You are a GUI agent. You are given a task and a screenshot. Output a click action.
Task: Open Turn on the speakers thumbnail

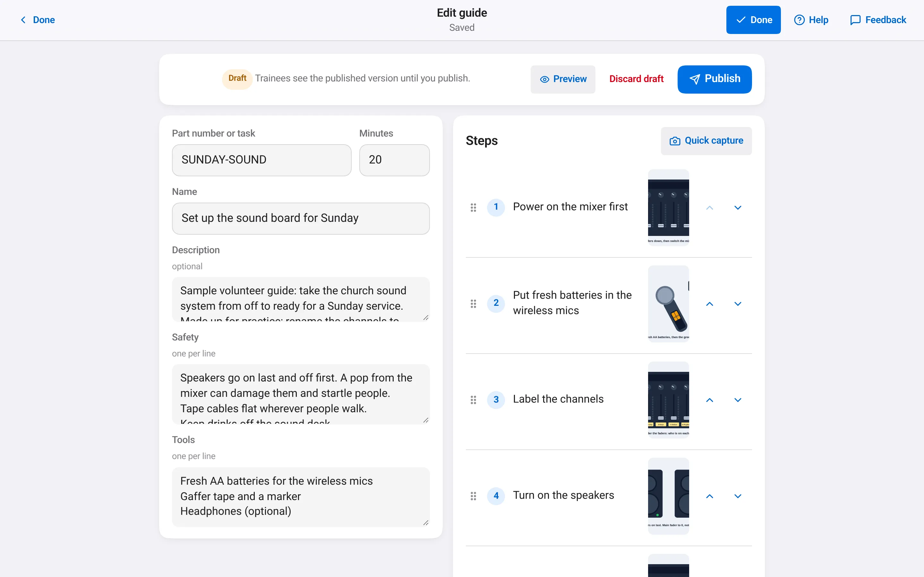(x=668, y=496)
